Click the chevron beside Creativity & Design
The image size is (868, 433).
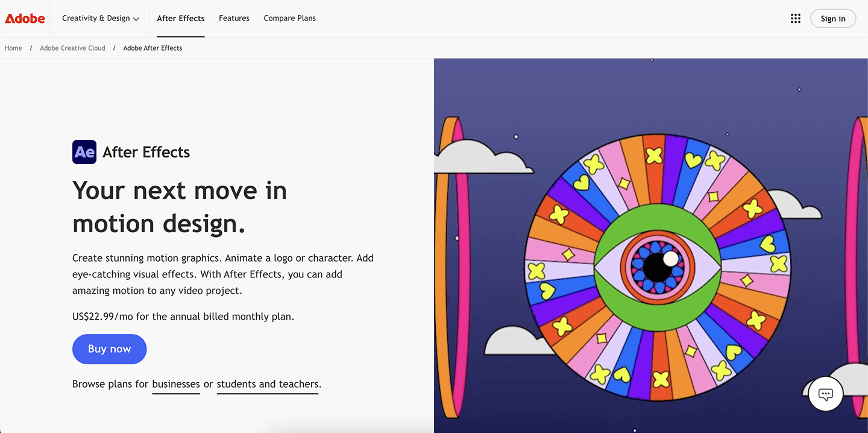(x=136, y=18)
